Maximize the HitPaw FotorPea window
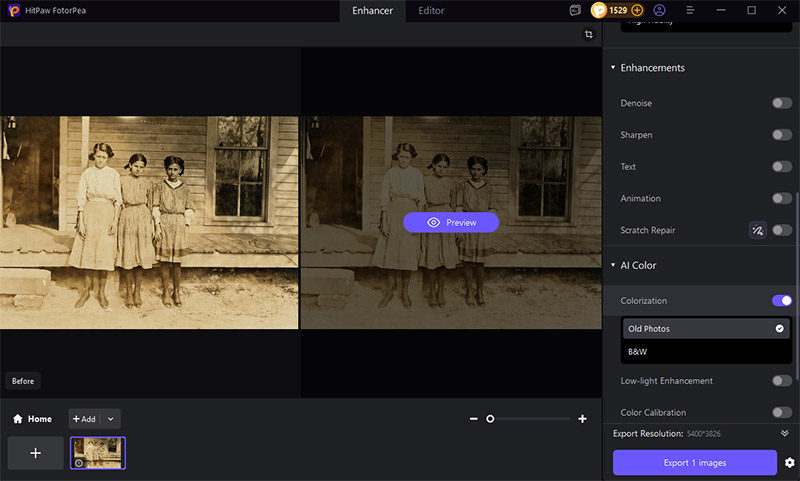 [752, 10]
